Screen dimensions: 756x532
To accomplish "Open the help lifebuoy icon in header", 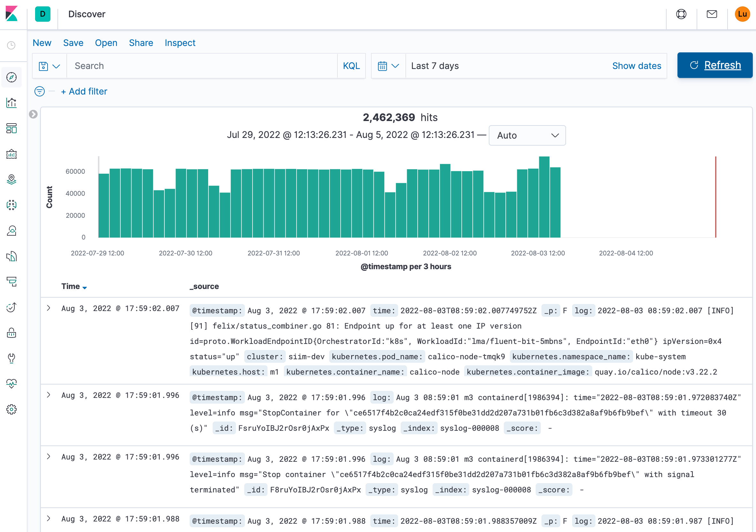I will pyautogui.click(x=681, y=14).
